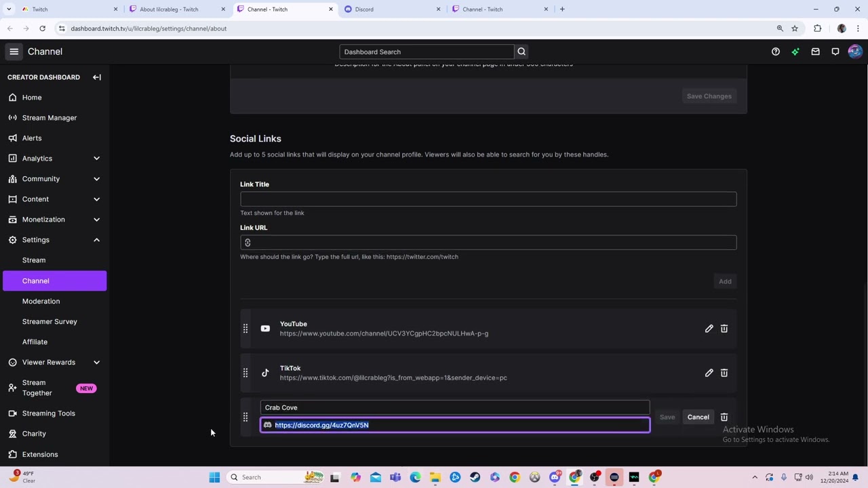Screen dimensions: 868x488
Task: Expand the Viewer Rewards sidebar section
Action: point(96,363)
